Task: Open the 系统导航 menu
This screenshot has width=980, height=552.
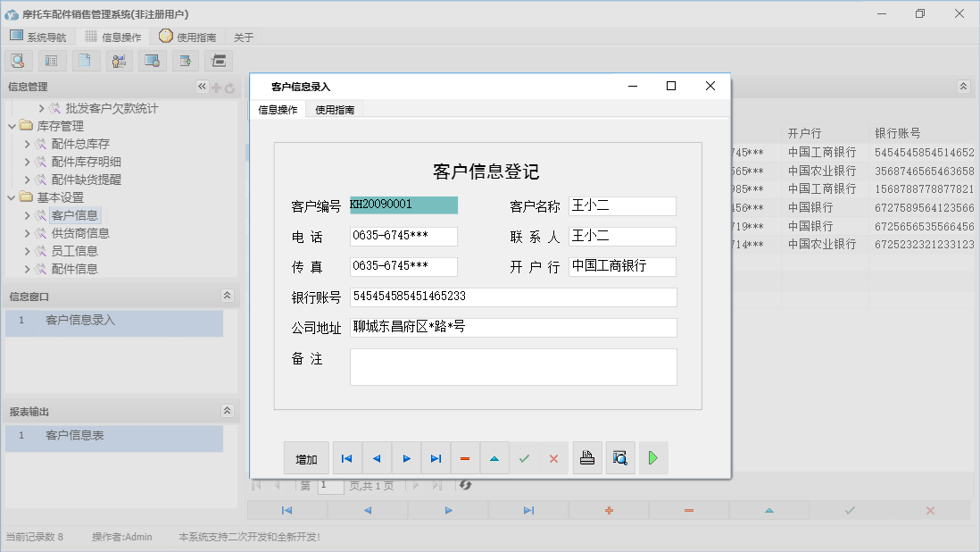Action: click(x=39, y=37)
